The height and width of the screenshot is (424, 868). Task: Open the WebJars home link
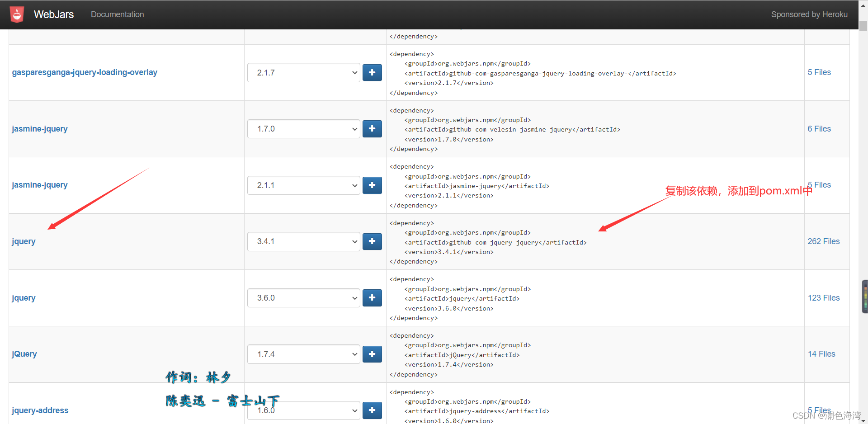(x=54, y=14)
